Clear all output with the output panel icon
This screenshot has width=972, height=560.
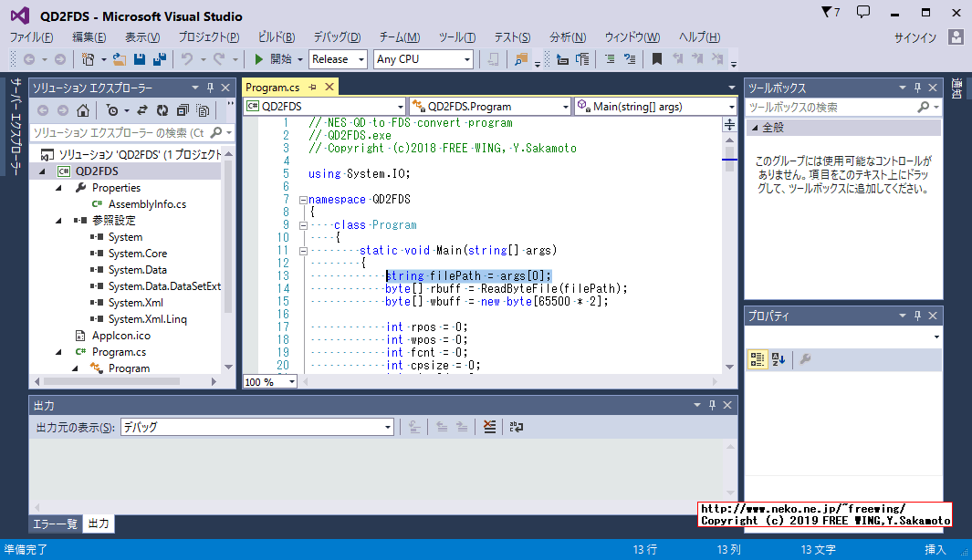point(490,427)
